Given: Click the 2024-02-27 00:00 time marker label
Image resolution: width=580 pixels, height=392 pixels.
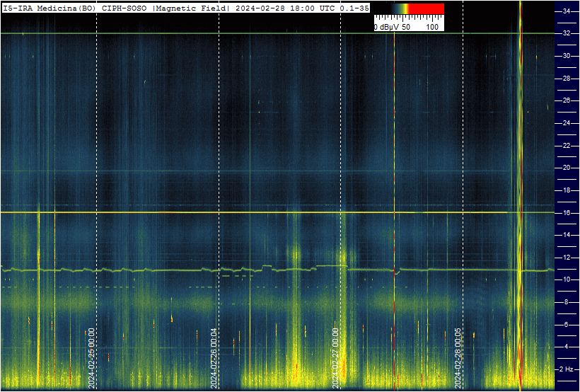Looking at the screenshot, I should 335,358.
